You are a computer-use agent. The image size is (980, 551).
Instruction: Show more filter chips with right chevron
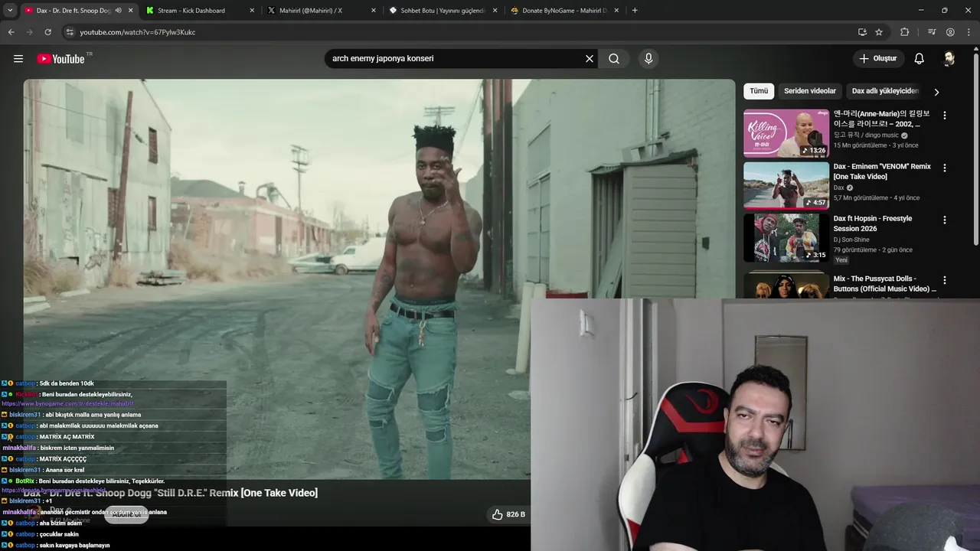[936, 92]
